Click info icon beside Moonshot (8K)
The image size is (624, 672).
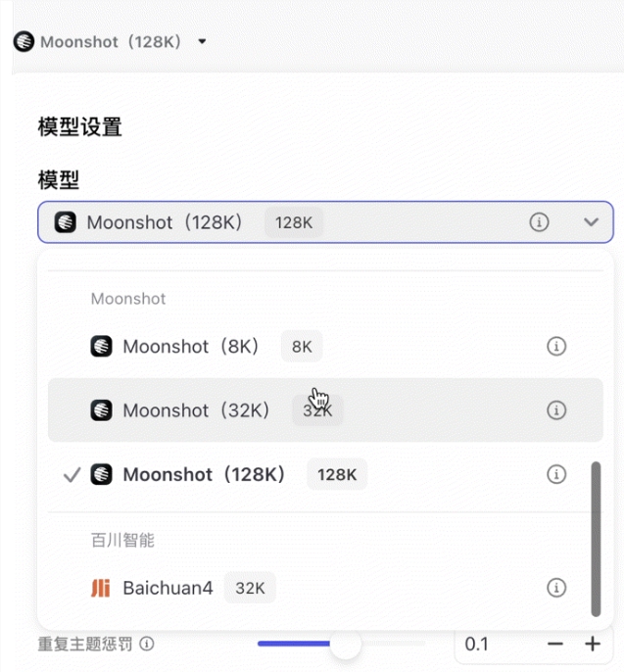pos(556,347)
